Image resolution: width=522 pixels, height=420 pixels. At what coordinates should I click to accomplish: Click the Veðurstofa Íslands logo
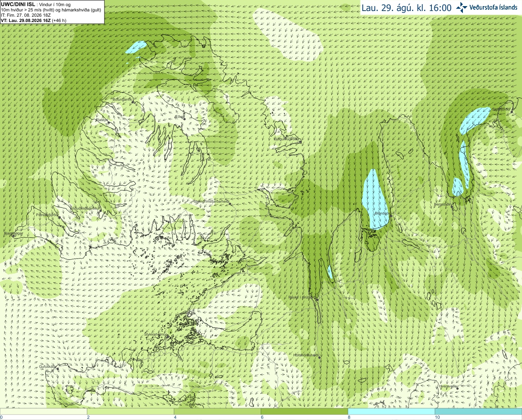point(487,7)
